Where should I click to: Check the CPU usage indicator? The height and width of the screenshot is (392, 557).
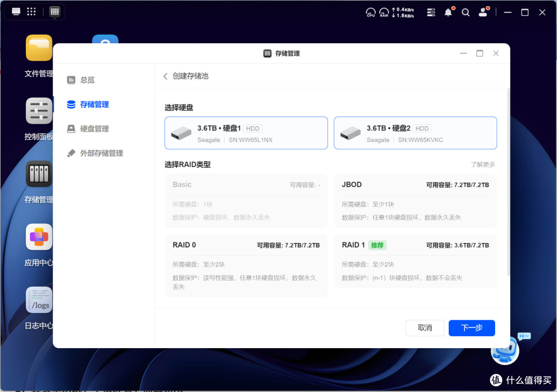370,12
